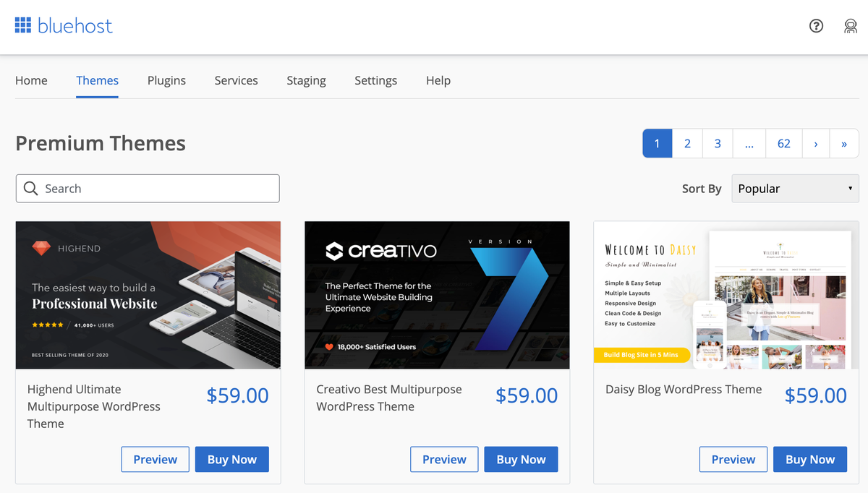This screenshot has height=493, width=868.
Task: Click the bluehost wordmark text
Action: 75,26
